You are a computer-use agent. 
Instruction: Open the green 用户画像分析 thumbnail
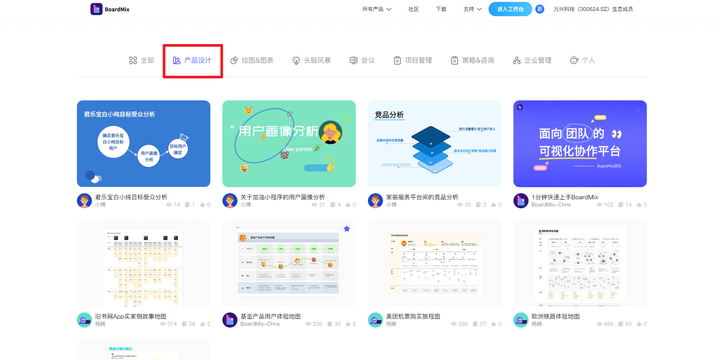[289, 144]
